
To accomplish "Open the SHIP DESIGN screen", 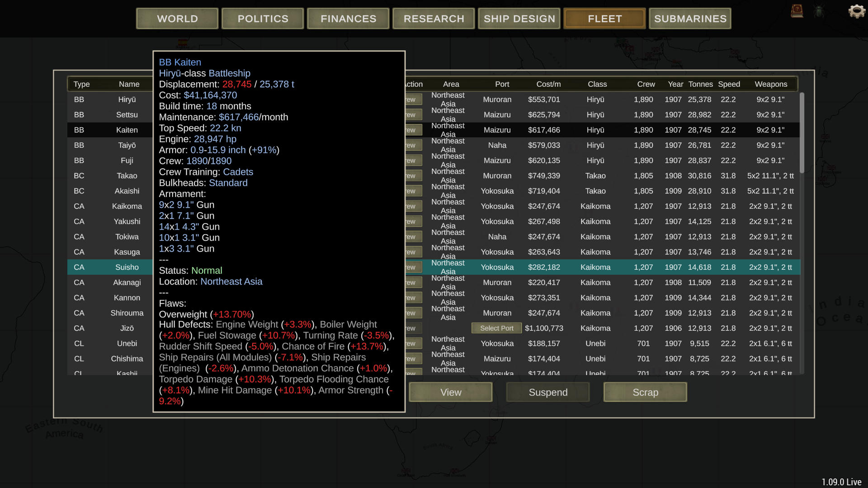I will point(519,19).
